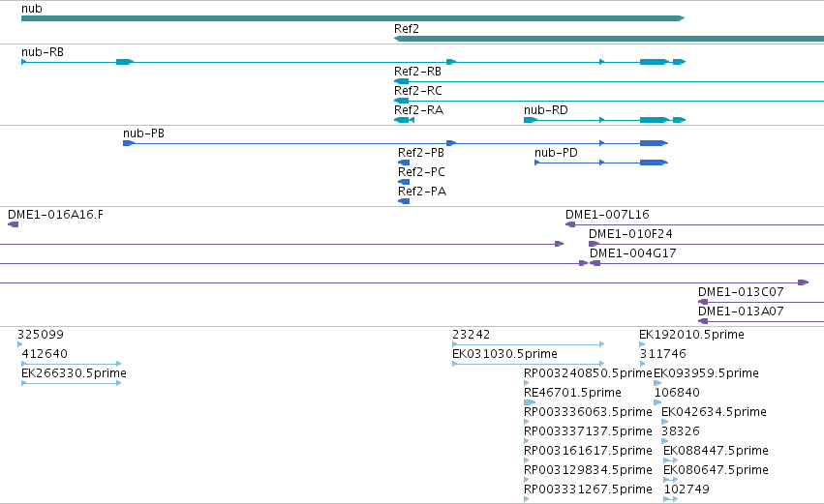Viewport: 824px width, 504px height.
Task: Select the DME1-004G17 clone label
Action: (632, 253)
